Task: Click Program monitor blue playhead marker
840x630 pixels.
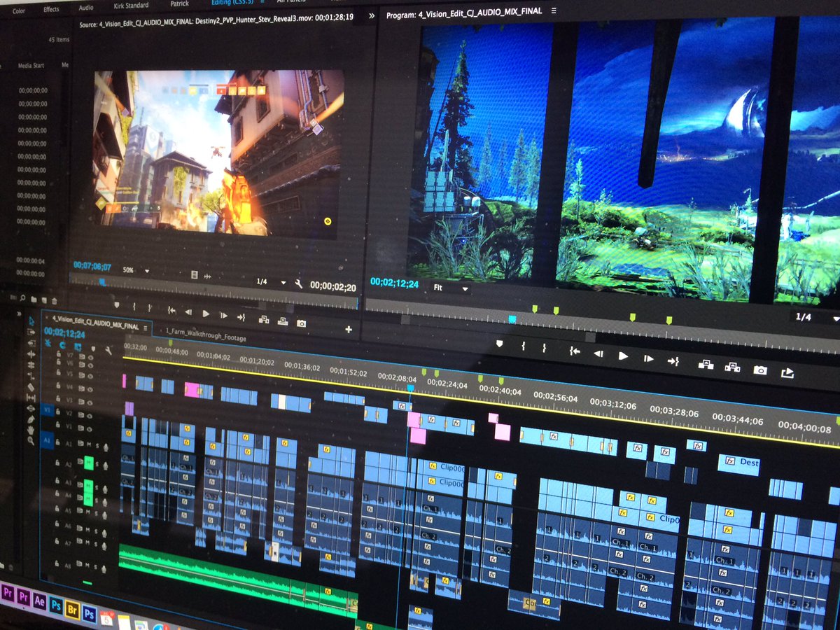Action: click(512, 319)
